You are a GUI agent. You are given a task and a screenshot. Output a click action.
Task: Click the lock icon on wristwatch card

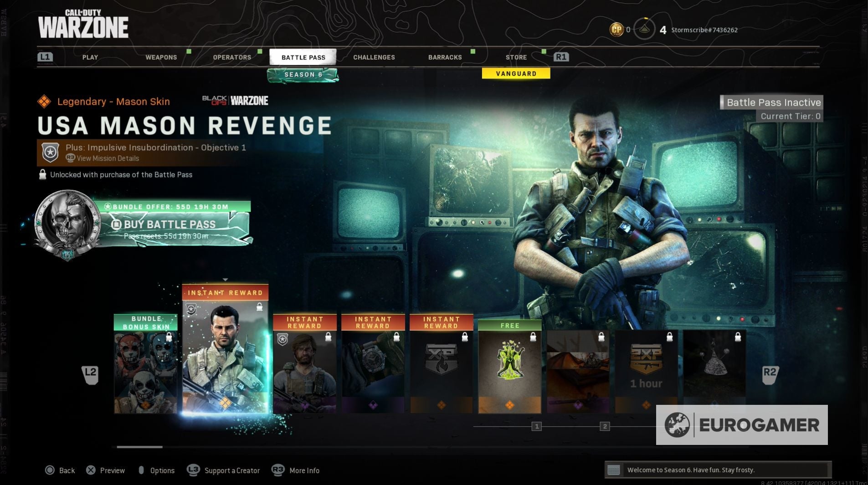pyautogui.click(x=396, y=337)
